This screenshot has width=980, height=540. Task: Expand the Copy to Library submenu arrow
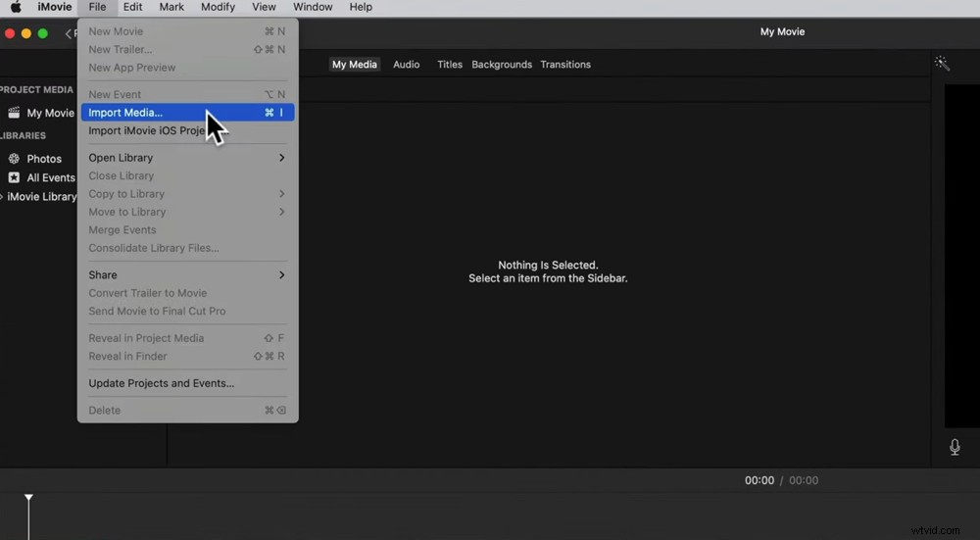click(x=282, y=194)
